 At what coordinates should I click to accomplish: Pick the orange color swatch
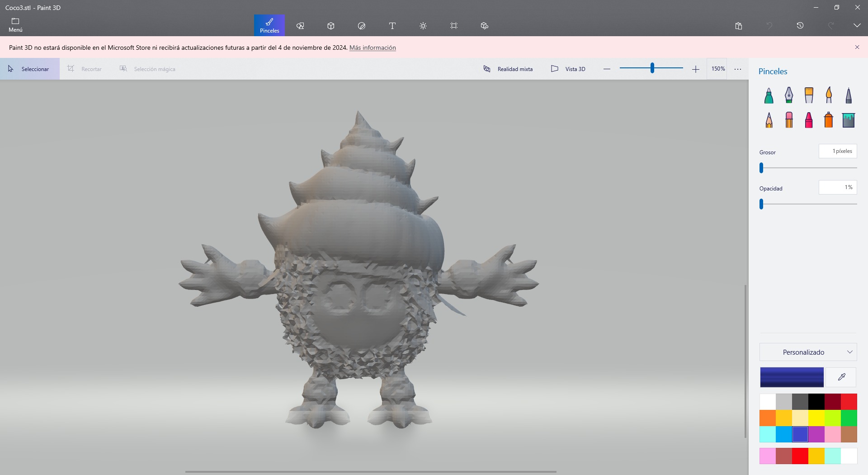tap(768, 418)
